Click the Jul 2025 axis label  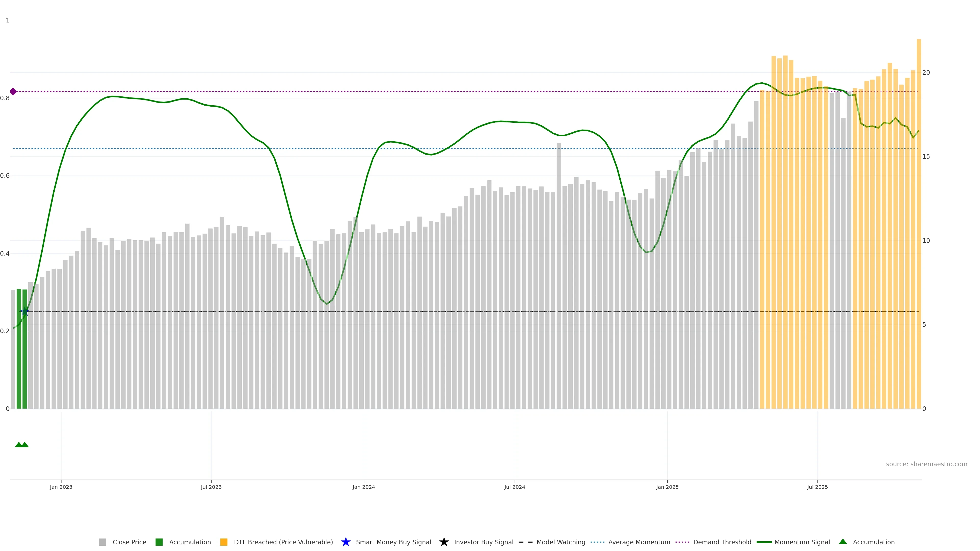(x=817, y=487)
